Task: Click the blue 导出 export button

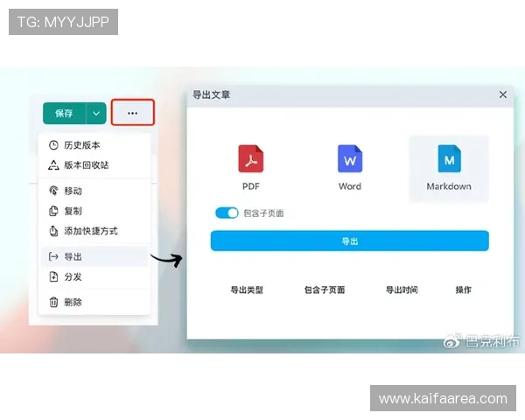Action: click(x=349, y=241)
